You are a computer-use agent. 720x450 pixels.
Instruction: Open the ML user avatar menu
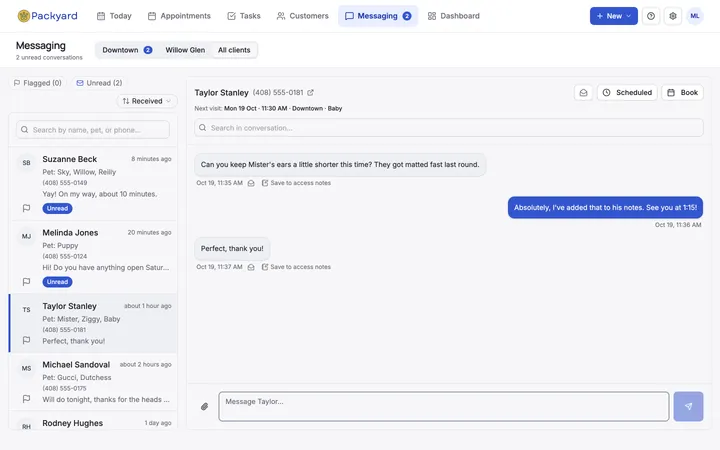click(x=695, y=16)
